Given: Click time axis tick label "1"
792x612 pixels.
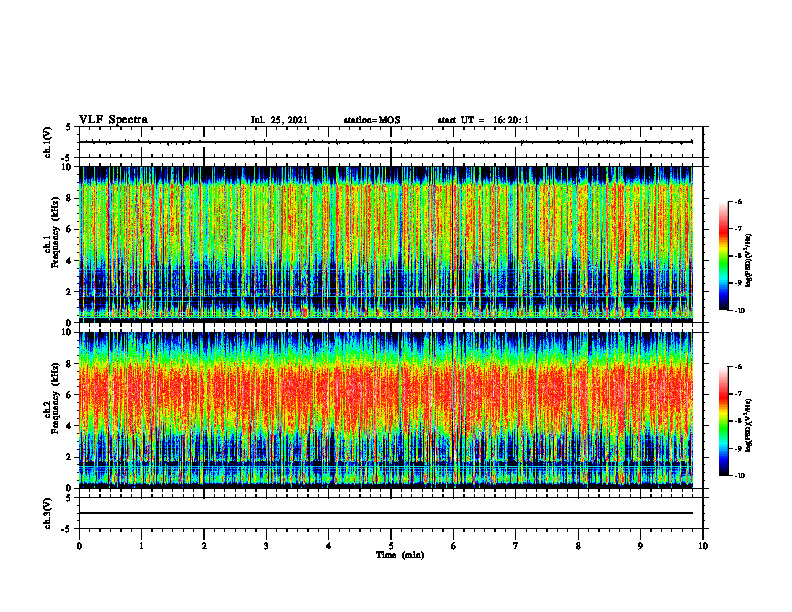Looking at the screenshot, I should tap(142, 546).
